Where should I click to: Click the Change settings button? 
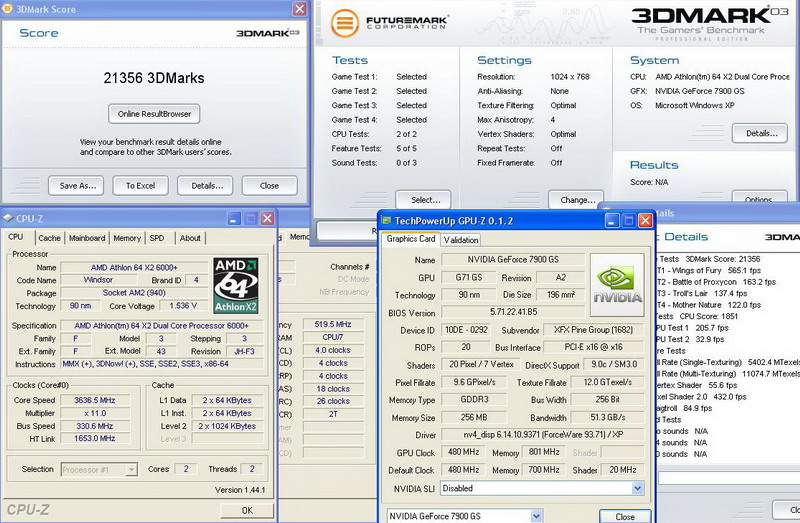(x=576, y=200)
